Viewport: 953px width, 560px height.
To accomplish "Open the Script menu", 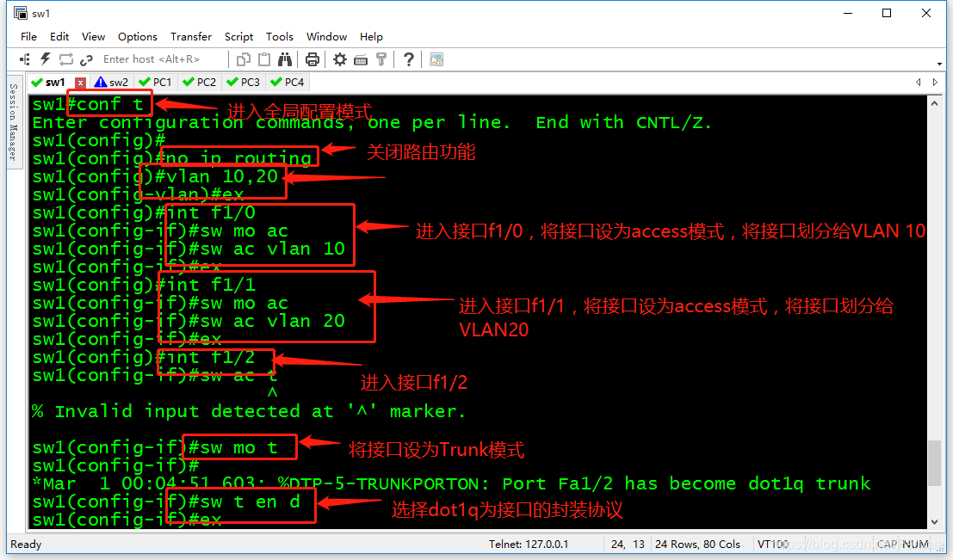I will (x=238, y=36).
